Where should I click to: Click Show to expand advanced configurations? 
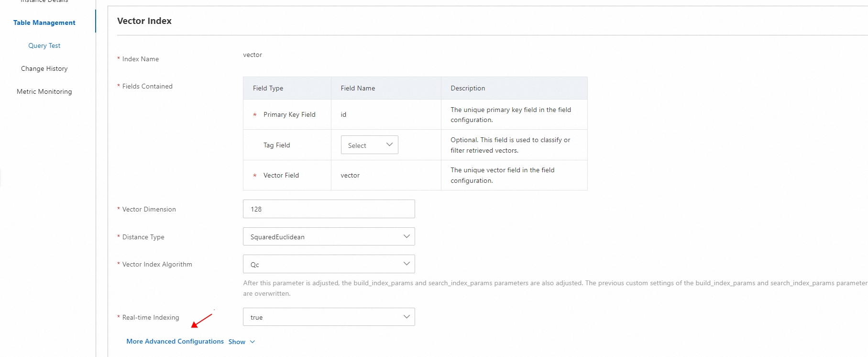click(x=237, y=342)
